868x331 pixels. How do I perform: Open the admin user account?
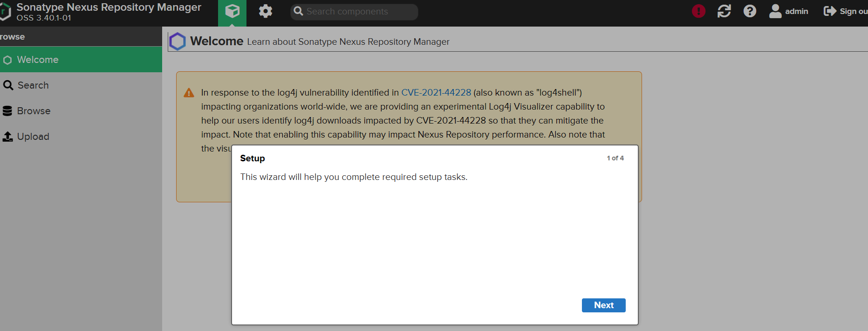tap(789, 11)
